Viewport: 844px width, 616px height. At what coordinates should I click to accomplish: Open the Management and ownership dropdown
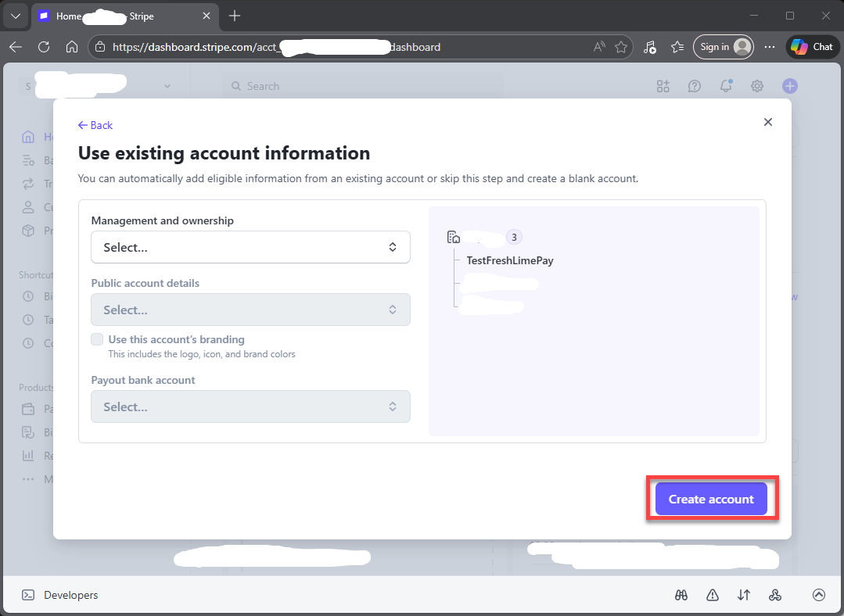tap(250, 247)
